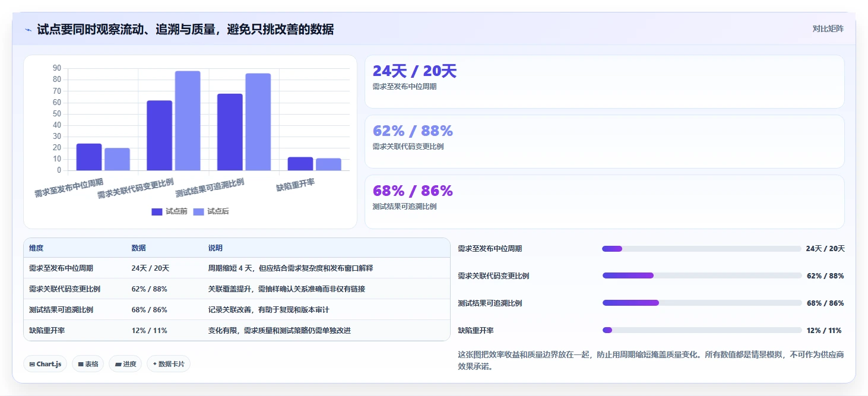Click the note 记录关联改善 in the table
This screenshot has width=868, height=396.
point(229,310)
